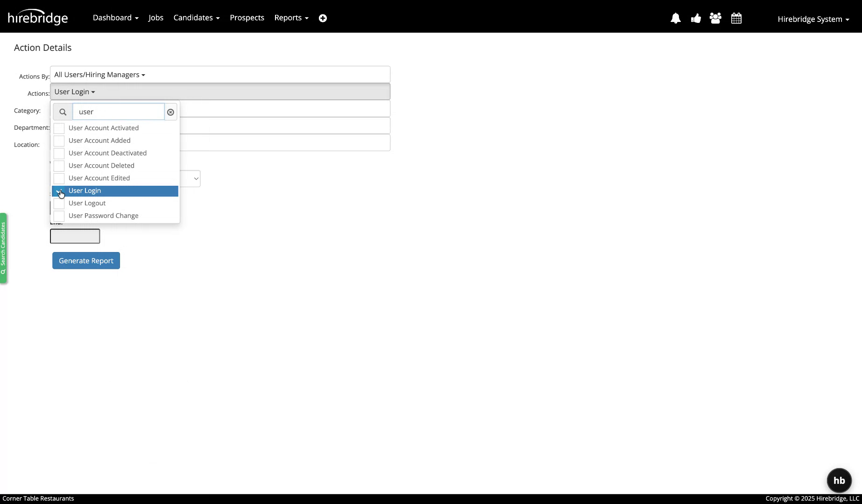
Task: Open the notifications bell
Action: click(676, 18)
